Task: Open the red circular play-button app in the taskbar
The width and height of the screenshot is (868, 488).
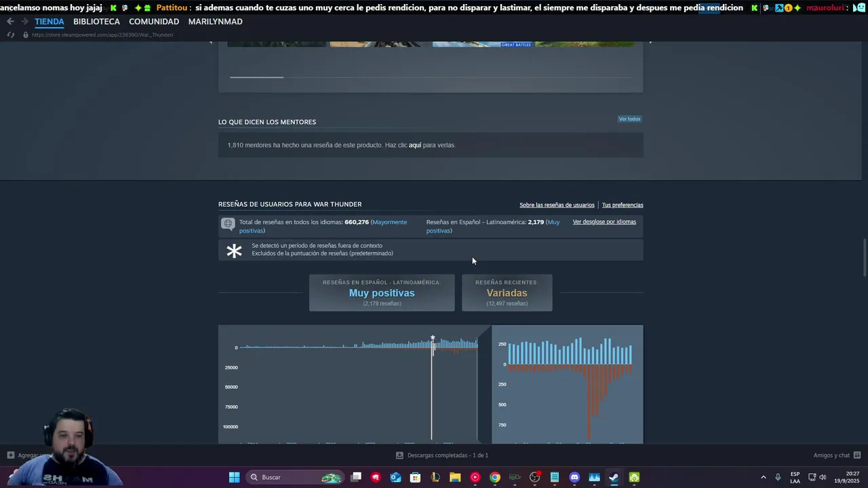Action: (x=475, y=477)
